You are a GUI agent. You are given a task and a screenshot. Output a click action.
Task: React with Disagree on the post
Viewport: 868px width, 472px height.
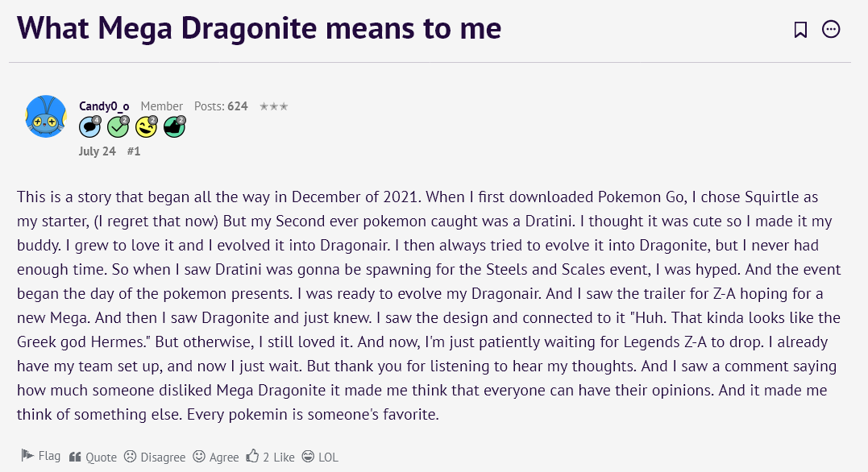pos(155,457)
